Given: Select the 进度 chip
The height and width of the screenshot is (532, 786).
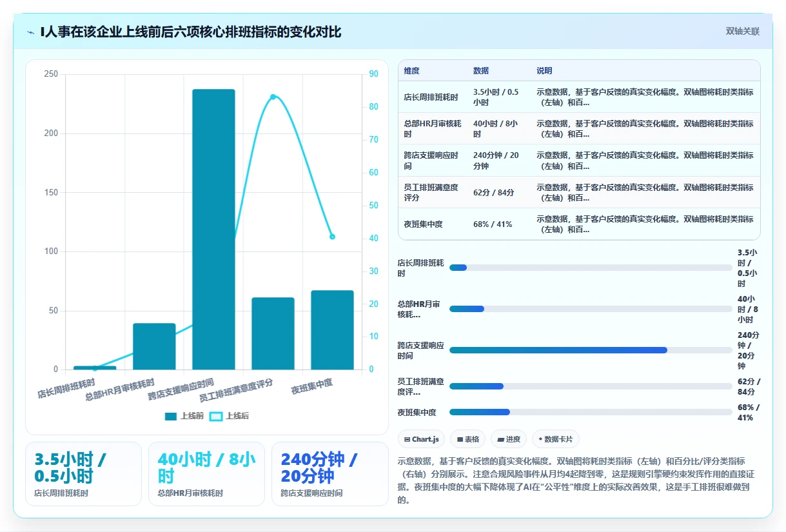Looking at the screenshot, I should click(508, 439).
